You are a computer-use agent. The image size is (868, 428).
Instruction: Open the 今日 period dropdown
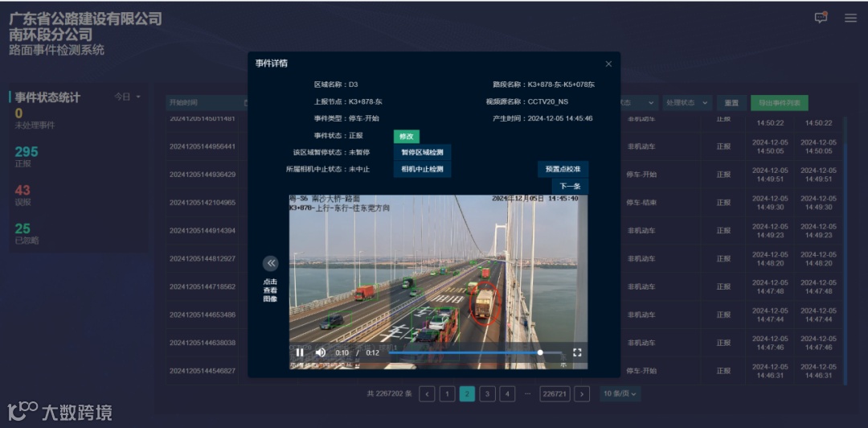coord(127,97)
